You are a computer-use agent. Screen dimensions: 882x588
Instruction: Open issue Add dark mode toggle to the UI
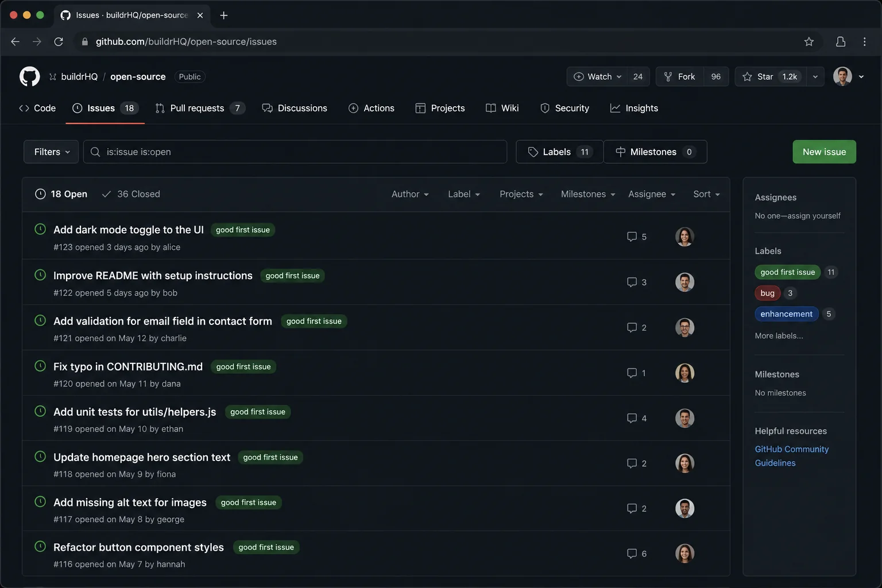tap(129, 230)
